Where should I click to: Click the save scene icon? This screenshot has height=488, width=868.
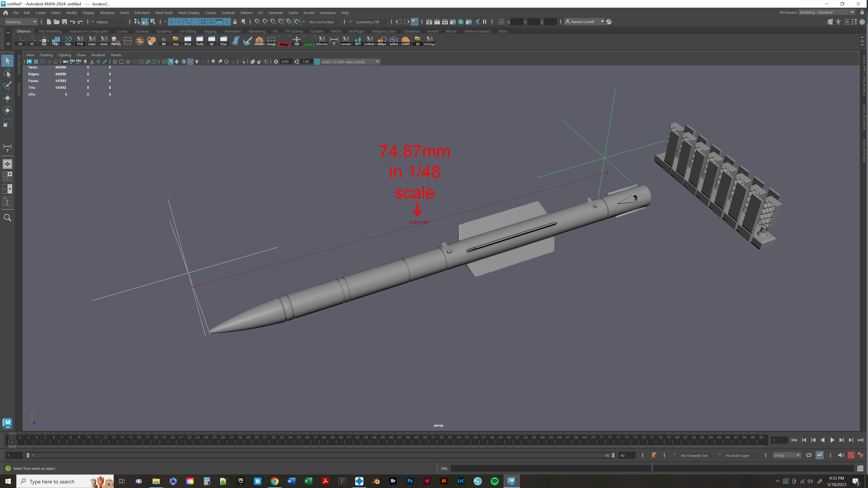tap(64, 22)
